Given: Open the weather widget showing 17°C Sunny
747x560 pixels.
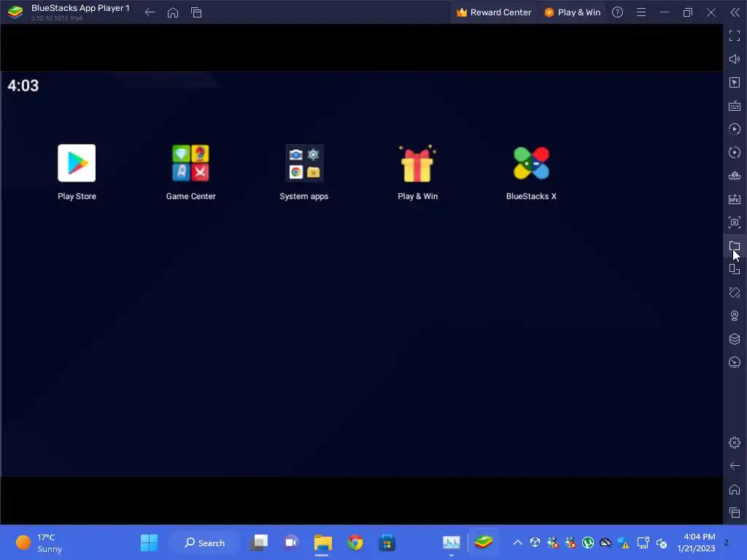Looking at the screenshot, I should tap(39, 542).
